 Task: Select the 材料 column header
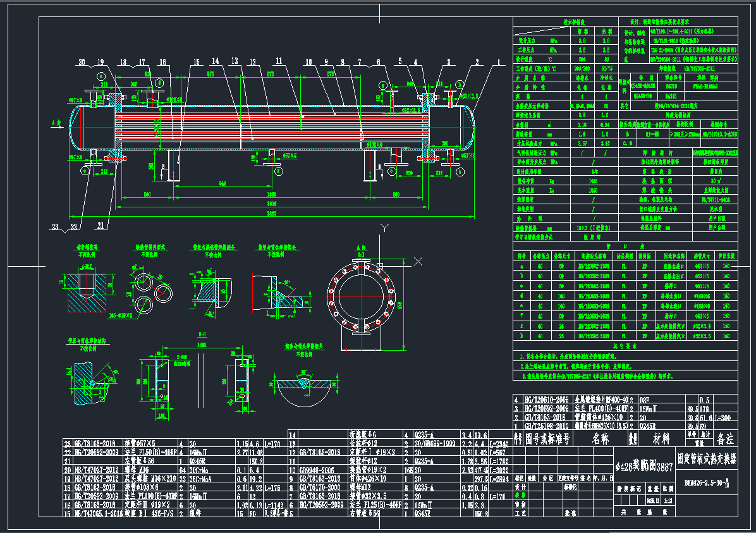click(x=661, y=439)
